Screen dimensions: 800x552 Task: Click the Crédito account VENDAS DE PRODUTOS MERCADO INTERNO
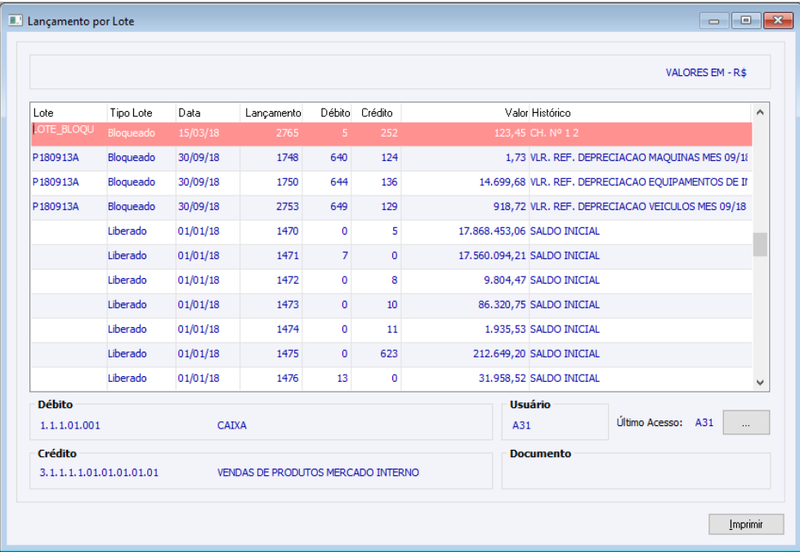[x=318, y=473]
